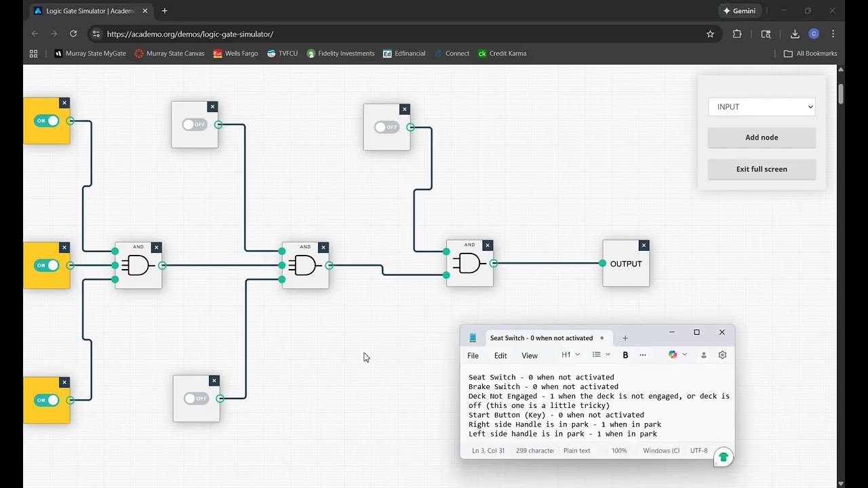Remove the middle AND gate via its X

323,247
